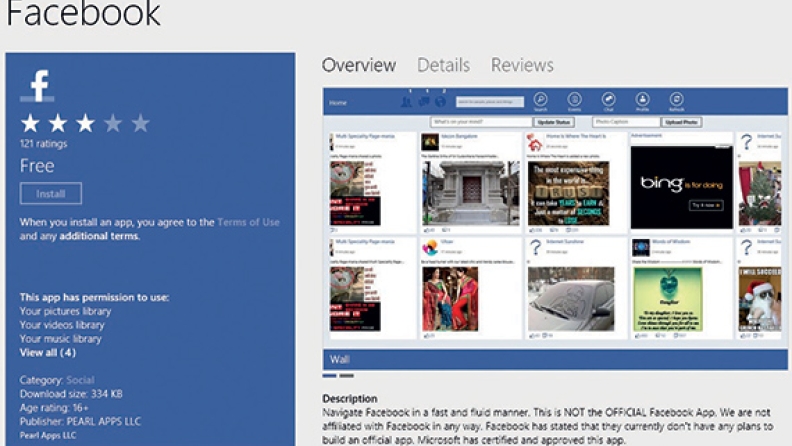792x446 pixels.
Task: Click the Iskcon Bangalore avatar
Action: click(x=430, y=142)
